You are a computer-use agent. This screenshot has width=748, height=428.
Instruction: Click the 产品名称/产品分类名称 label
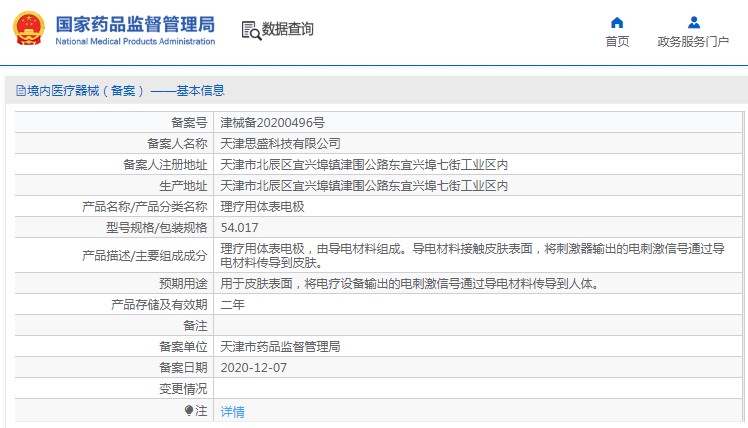click(x=145, y=207)
